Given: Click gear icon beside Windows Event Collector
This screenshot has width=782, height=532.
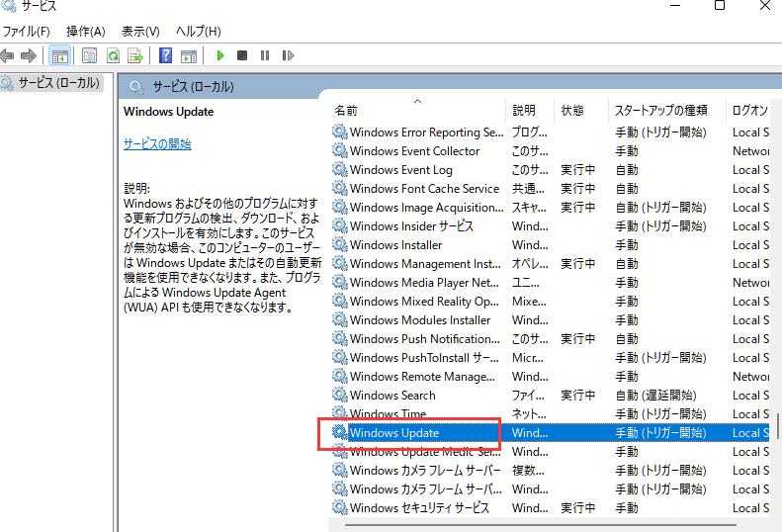Looking at the screenshot, I should [x=340, y=150].
